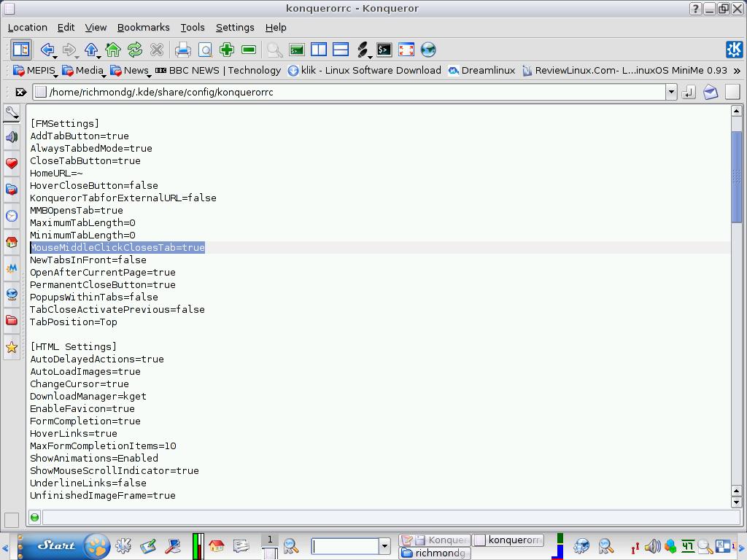This screenshot has height=560, width=747.
Task: Toggle full screen mode icon
Action: pyautogui.click(x=406, y=50)
